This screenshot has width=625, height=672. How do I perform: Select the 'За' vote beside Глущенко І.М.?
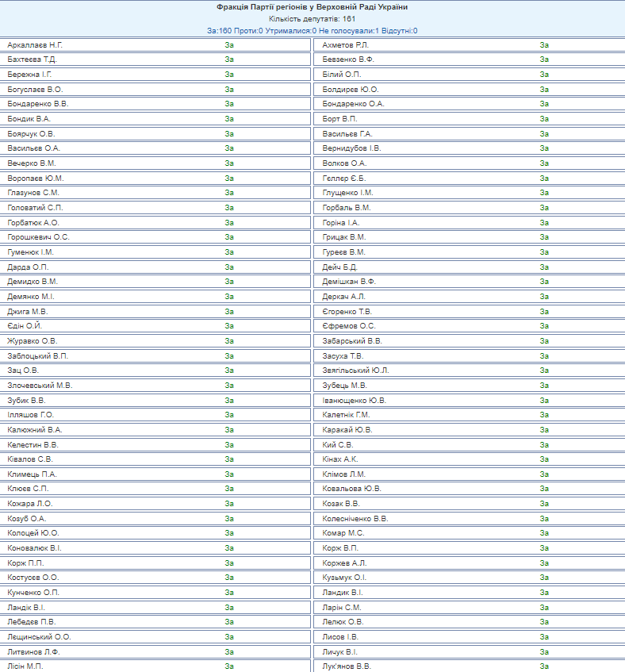(x=544, y=193)
